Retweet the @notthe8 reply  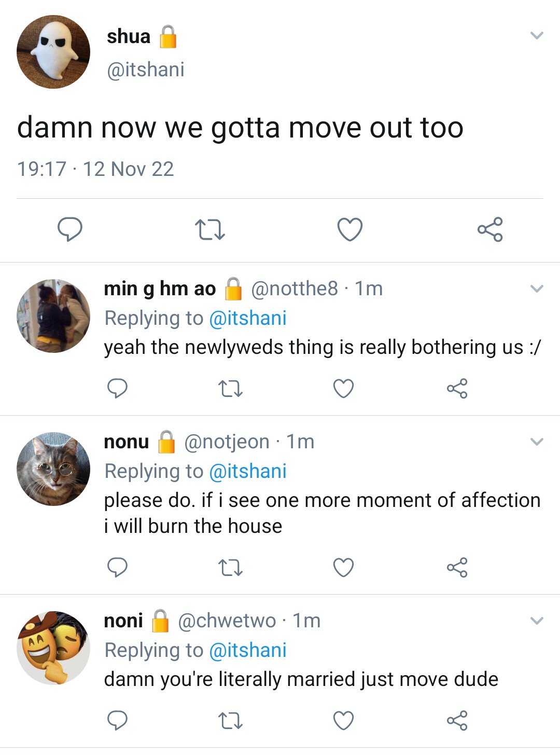[230, 389]
